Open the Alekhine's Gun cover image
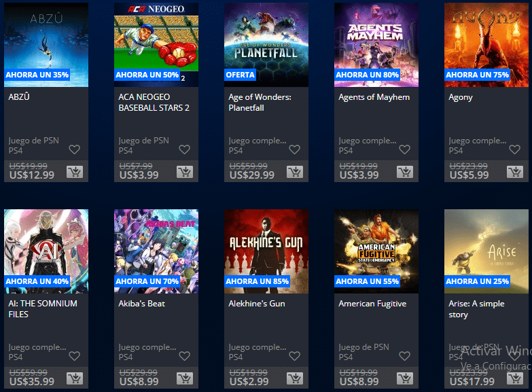The height and width of the screenshot is (392, 532). point(266,251)
